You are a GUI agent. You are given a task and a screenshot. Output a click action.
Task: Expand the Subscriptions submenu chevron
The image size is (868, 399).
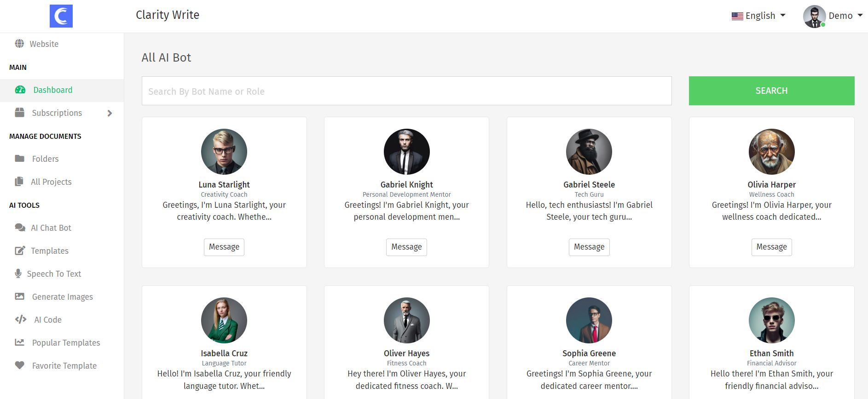point(110,113)
